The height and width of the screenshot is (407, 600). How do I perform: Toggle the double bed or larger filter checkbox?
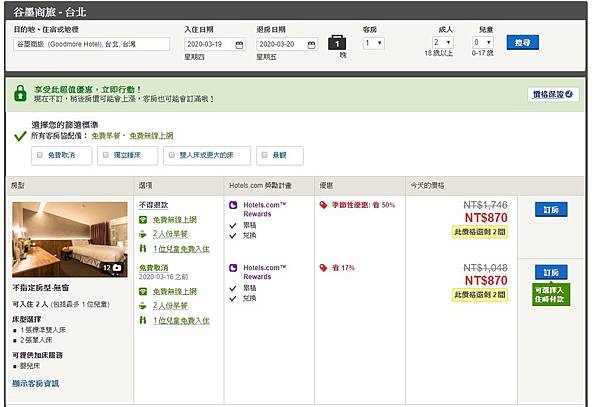point(172,155)
